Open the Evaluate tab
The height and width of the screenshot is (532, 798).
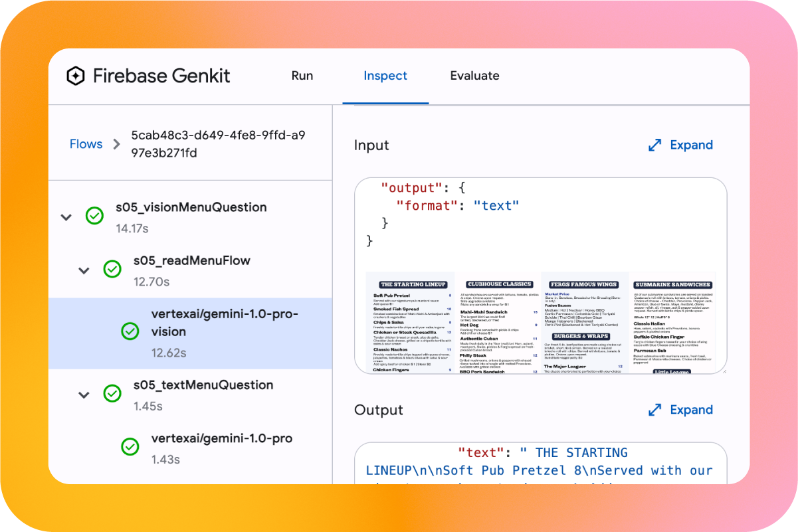pyautogui.click(x=474, y=76)
